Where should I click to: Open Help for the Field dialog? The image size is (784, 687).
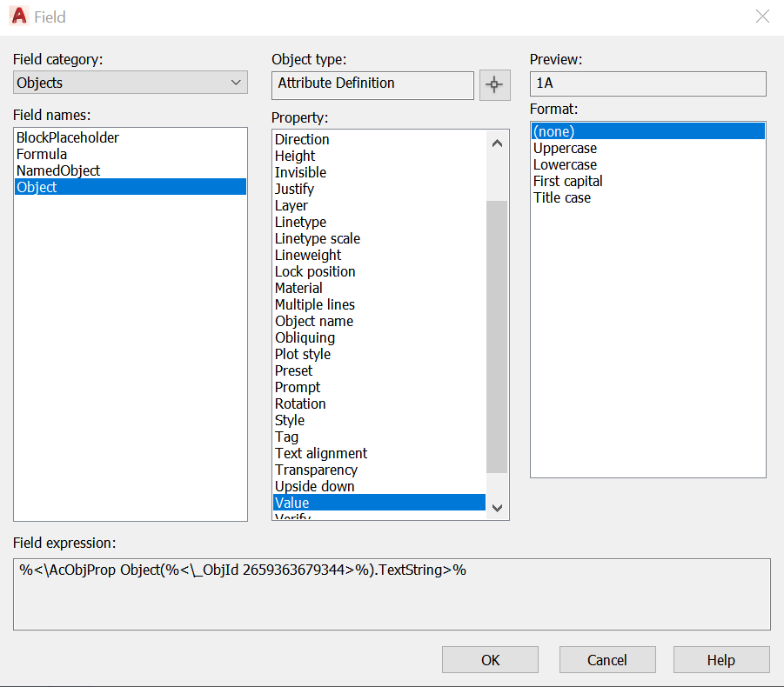[721, 660]
